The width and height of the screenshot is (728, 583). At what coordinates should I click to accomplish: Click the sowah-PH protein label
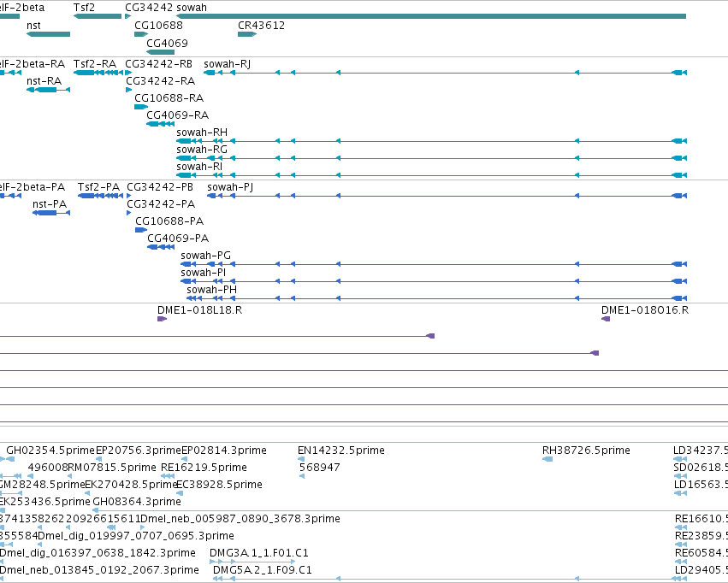[211, 290]
